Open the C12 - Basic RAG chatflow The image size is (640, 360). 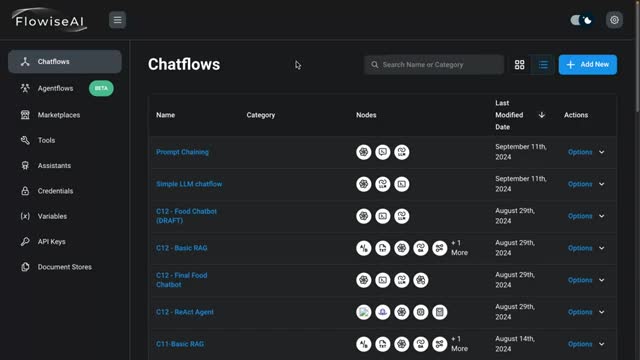tap(182, 248)
